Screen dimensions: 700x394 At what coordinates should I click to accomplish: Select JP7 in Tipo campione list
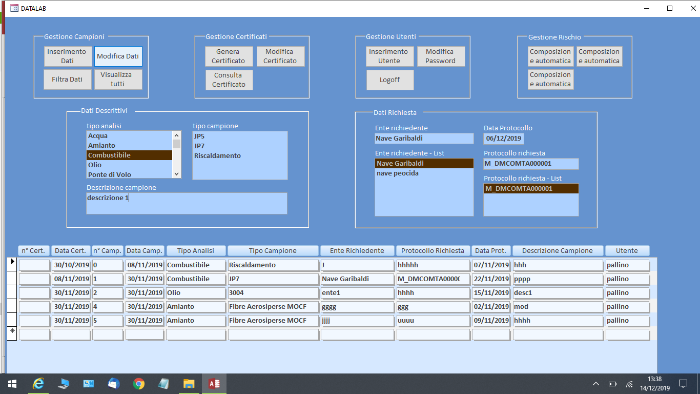coord(240,146)
